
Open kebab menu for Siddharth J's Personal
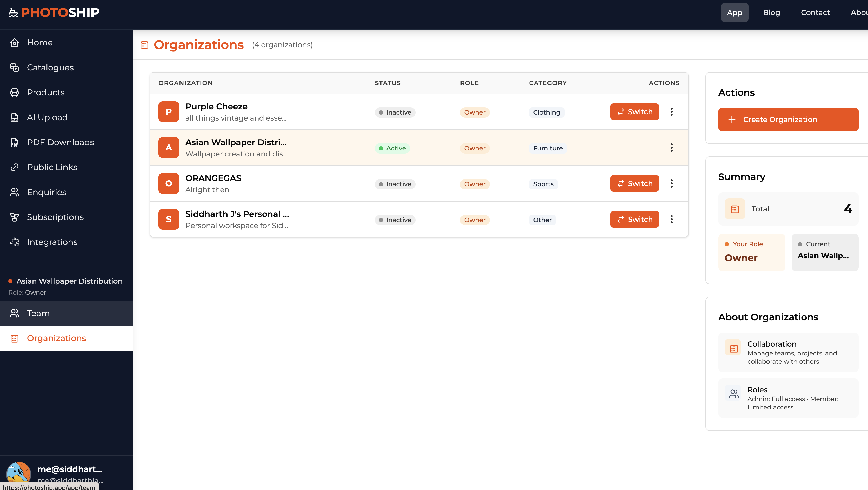[671, 219]
